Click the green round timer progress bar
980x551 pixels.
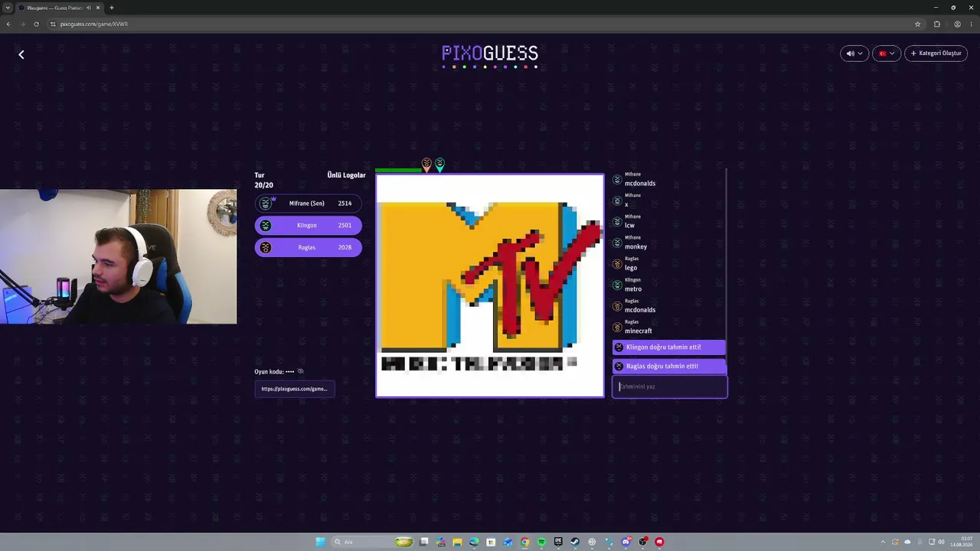[398, 170]
